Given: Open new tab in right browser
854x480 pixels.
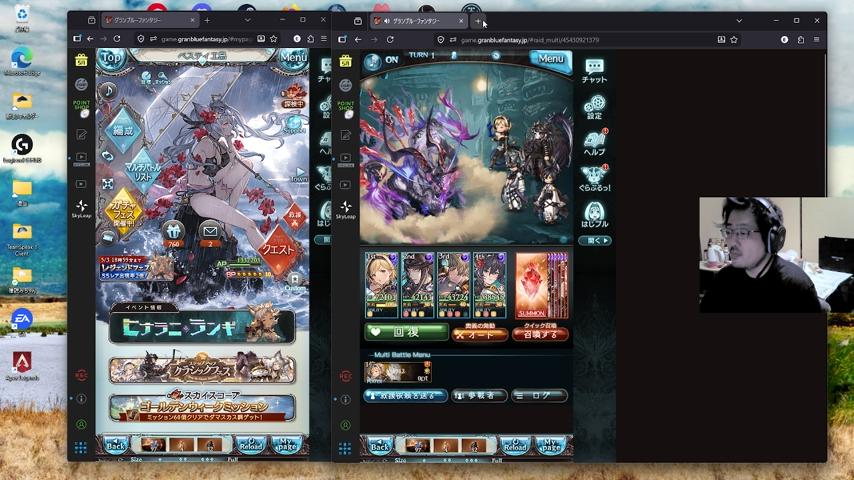Looking at the screenshot, I should tap(478, 21).
